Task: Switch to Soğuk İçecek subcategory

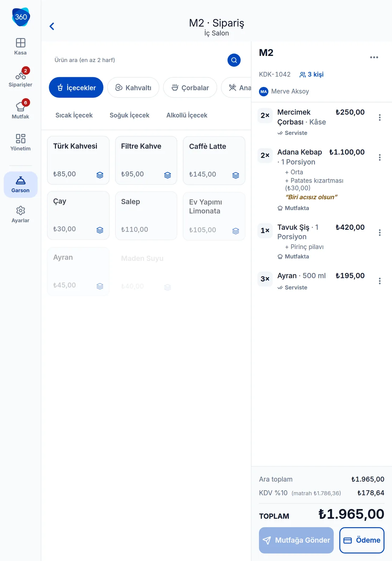Action: [x=129, y=115]
